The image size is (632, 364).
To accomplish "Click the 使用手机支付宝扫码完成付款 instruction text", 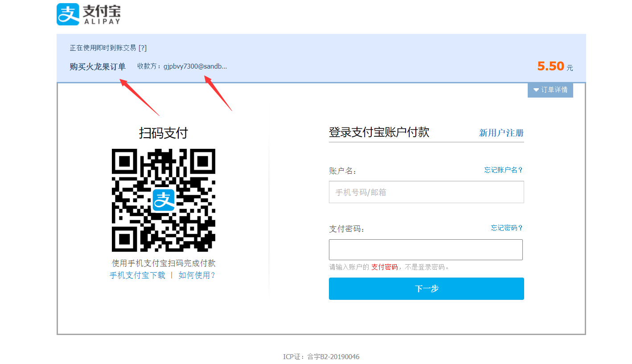I will click(164, 263).
